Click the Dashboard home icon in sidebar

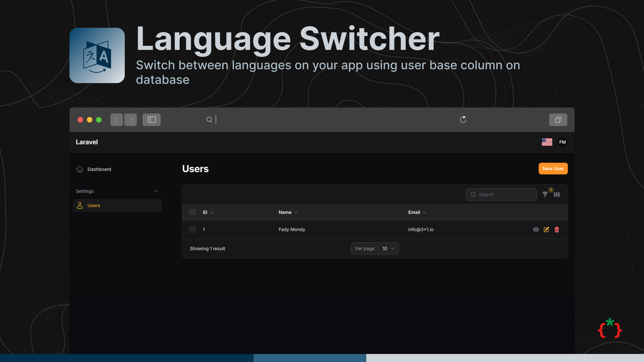79,169
